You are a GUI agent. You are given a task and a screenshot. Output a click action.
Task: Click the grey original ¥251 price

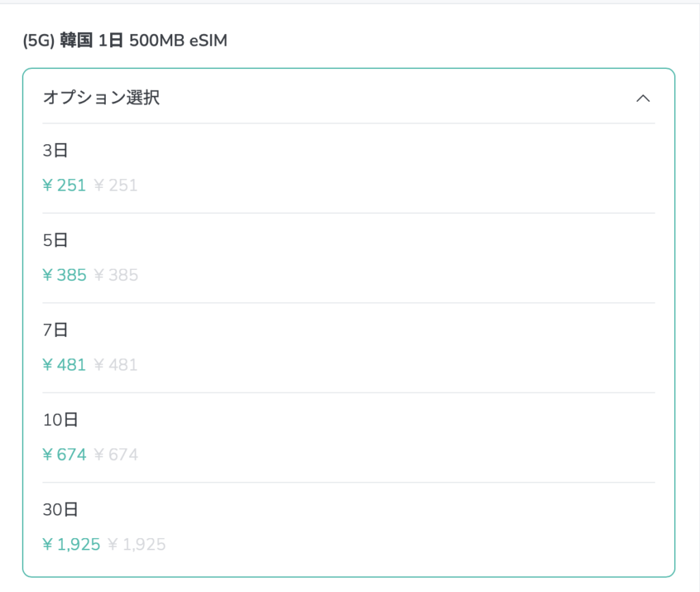116,185
